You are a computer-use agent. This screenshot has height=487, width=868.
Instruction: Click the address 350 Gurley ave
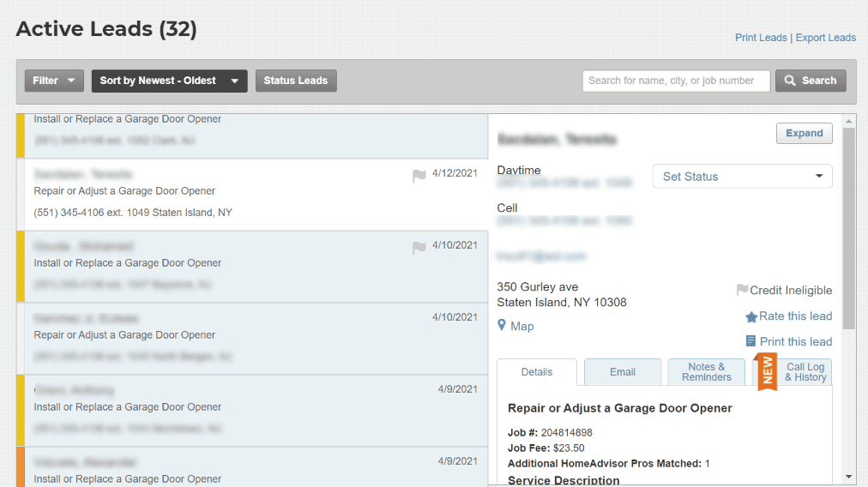coord(538,286)
